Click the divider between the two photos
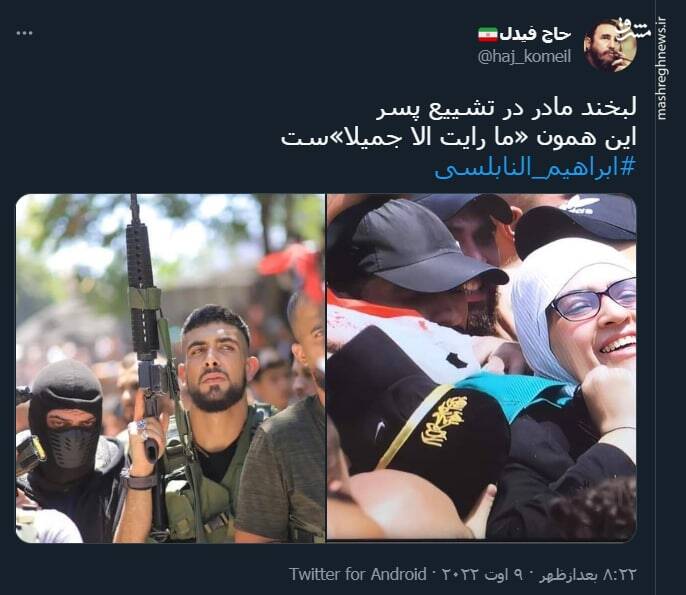 coord(326,368)
